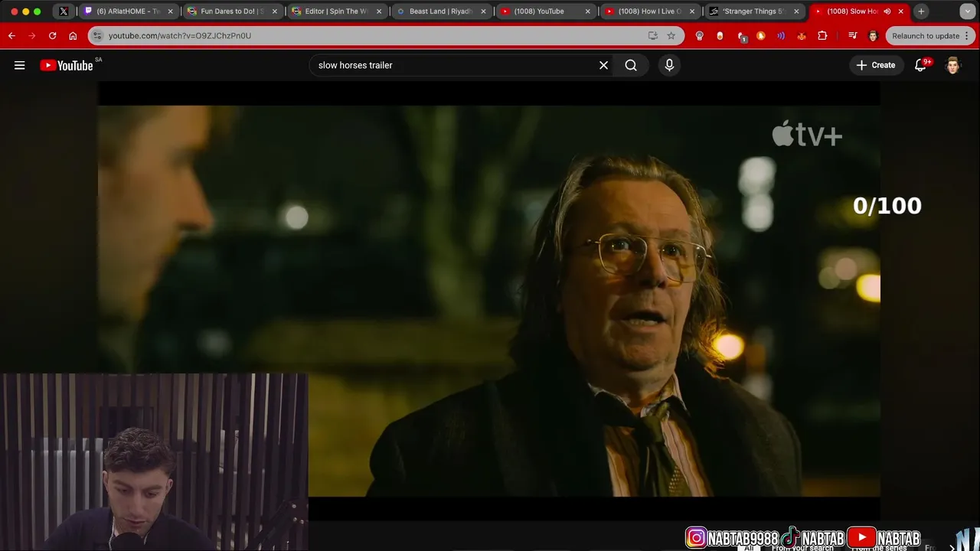Click Relaunch to update
This screenshot has height=551, width=980.
[x=925, y=36]
